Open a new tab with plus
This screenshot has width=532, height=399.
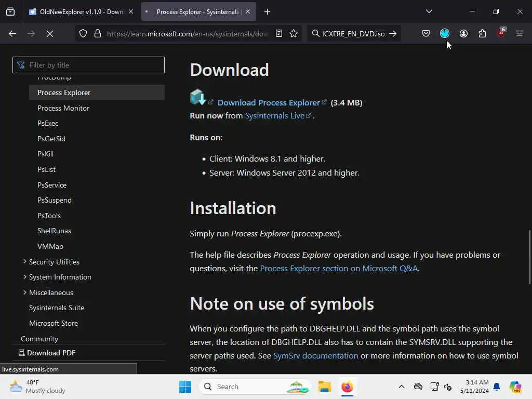coord(268,12)
